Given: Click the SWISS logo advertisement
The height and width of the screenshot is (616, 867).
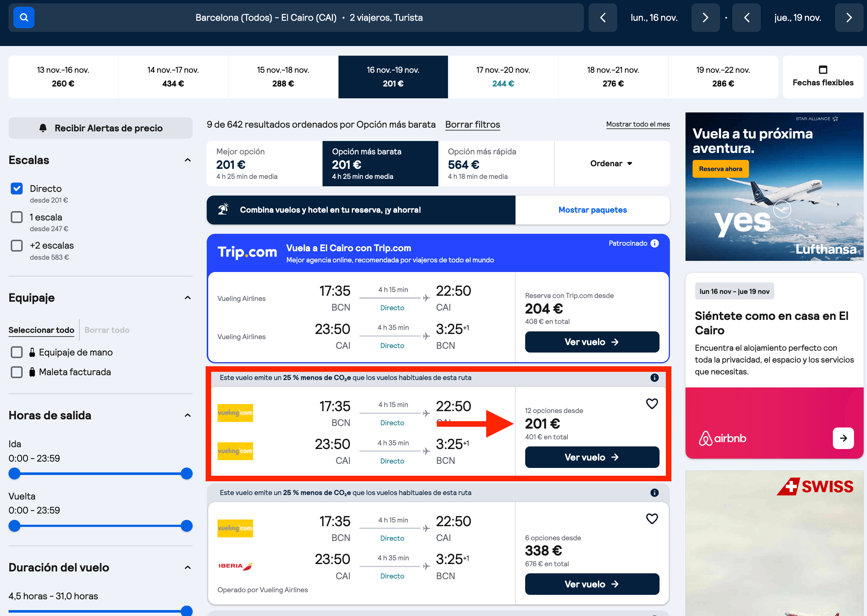Looking at the screenshot, I should click(815, 486).
